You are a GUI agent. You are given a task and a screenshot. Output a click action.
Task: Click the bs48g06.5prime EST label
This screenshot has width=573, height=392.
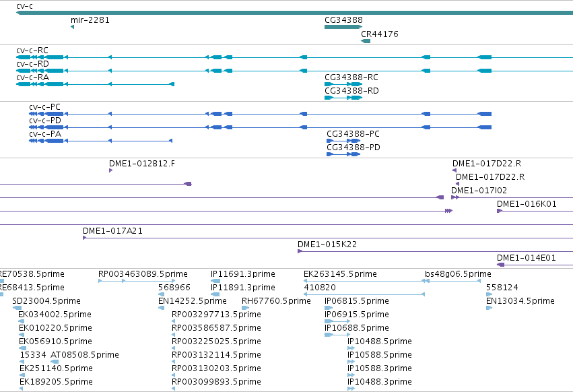(458, 274)
